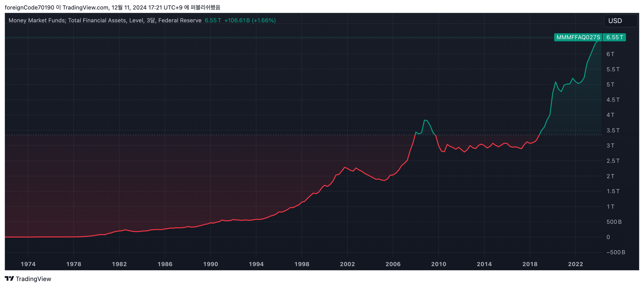
Task: Click the 1990 time axis label
Action: (211, 264)
